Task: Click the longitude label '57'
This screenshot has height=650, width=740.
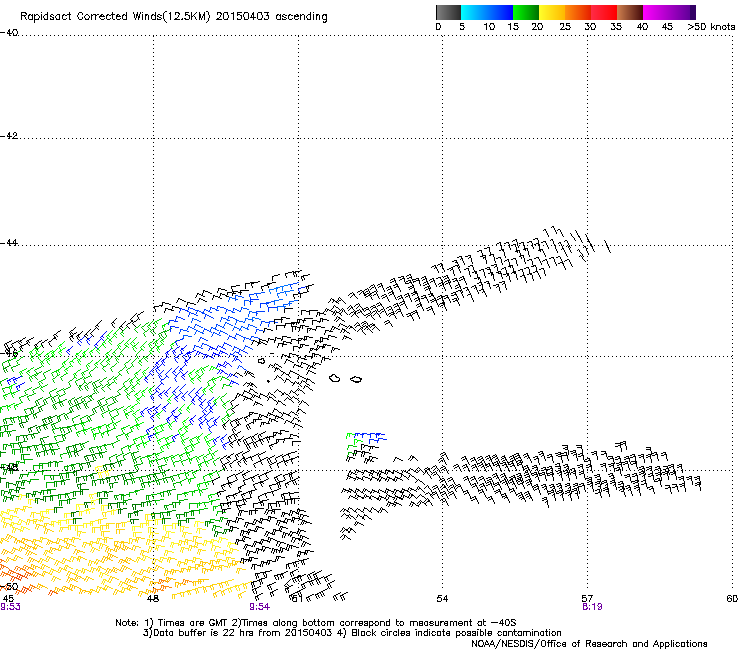Action: [587, 598]
